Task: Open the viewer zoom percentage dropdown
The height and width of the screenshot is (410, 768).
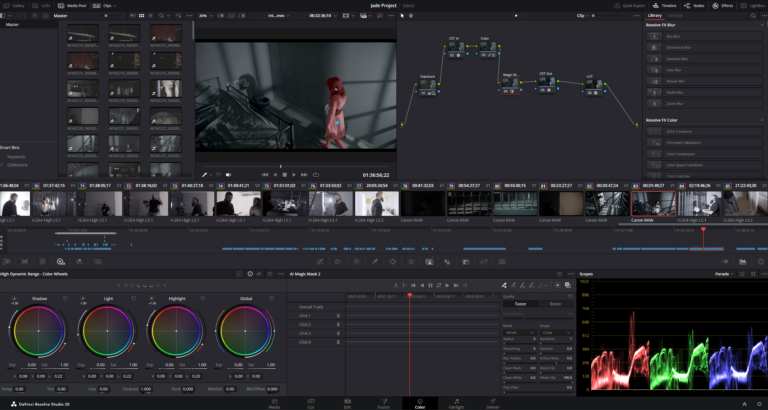Action: click(x=206, y=16)
